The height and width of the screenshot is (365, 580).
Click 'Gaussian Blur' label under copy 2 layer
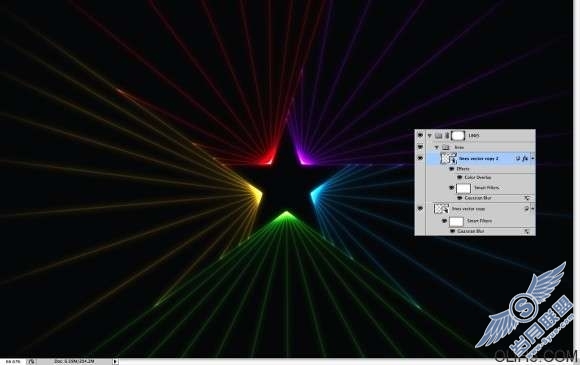(x=478, y=198)
